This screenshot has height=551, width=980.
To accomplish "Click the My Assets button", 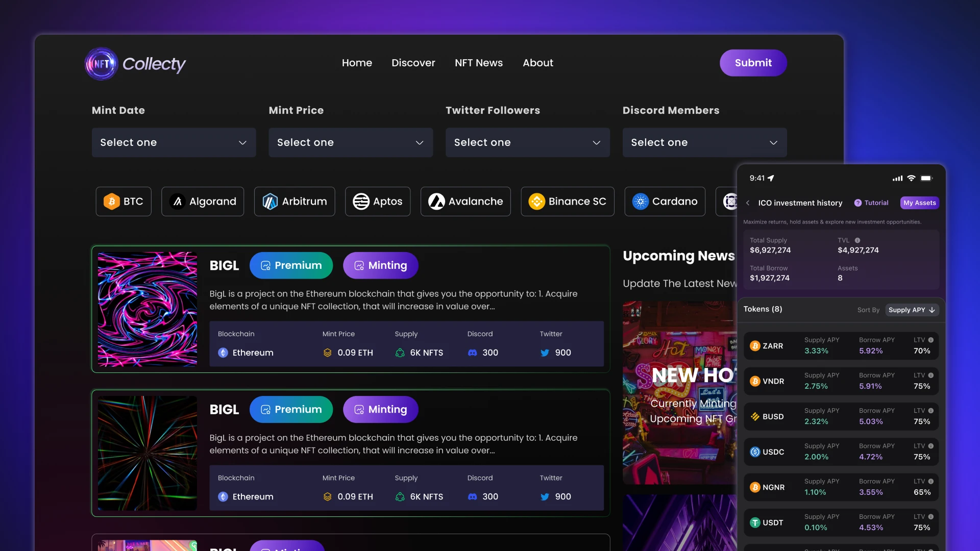I will pyautogui.click(x=919, y=203).
